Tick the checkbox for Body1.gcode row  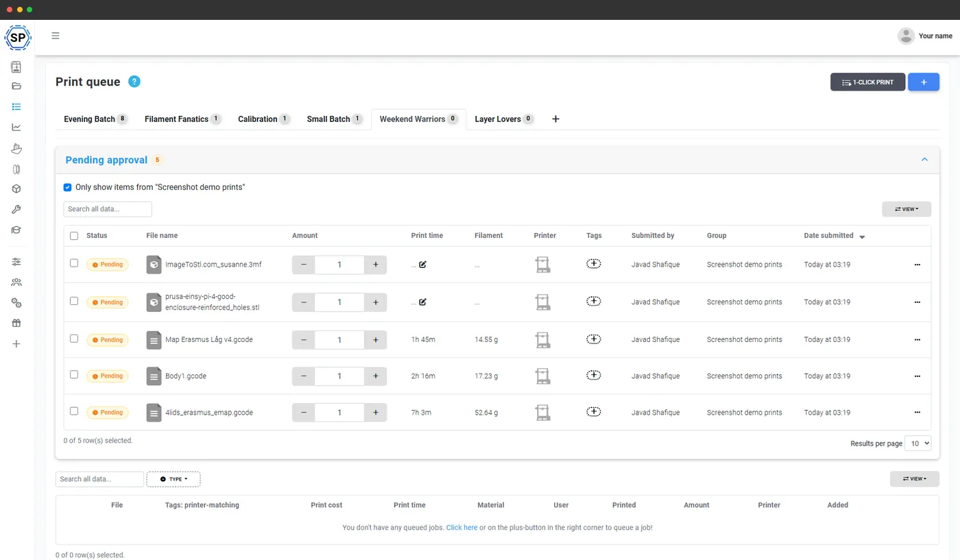(x=74, y=375)
